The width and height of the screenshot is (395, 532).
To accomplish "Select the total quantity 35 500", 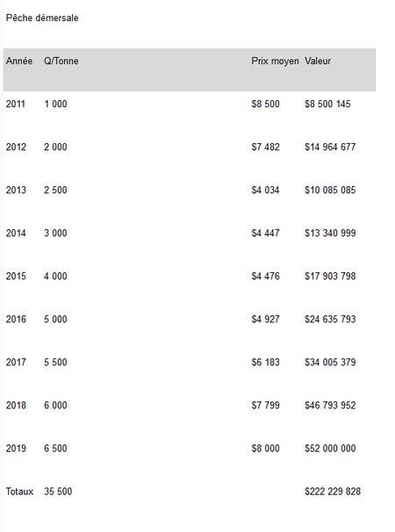I will click(58, 492).
